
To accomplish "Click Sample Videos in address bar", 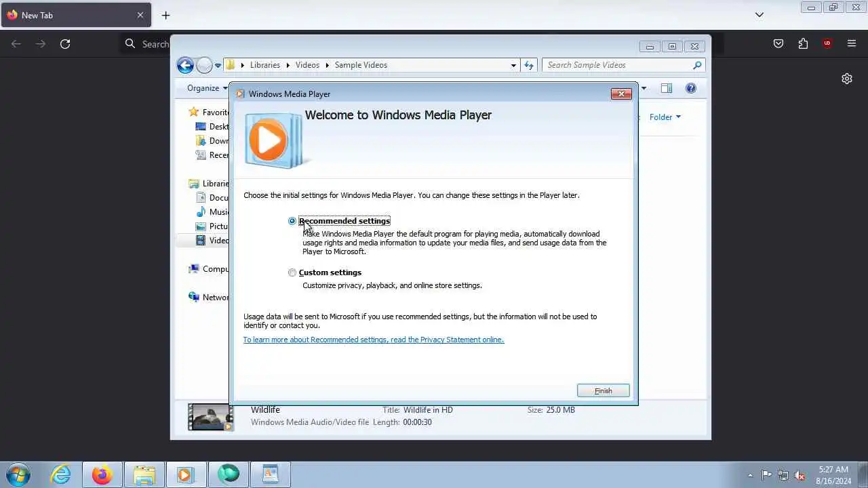I will click(361, 65).
